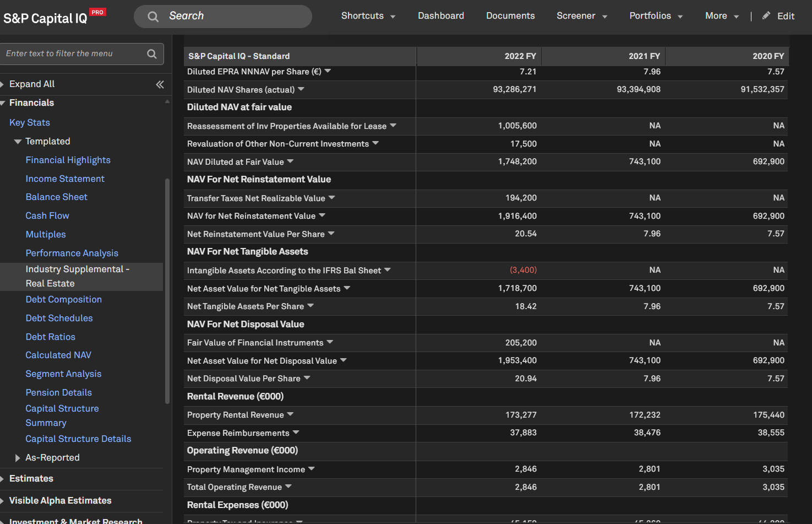Viewport: 812px width, 524px height.
Task: Collapse the sidebar with the double chevron
Action: tap(160, 84)
